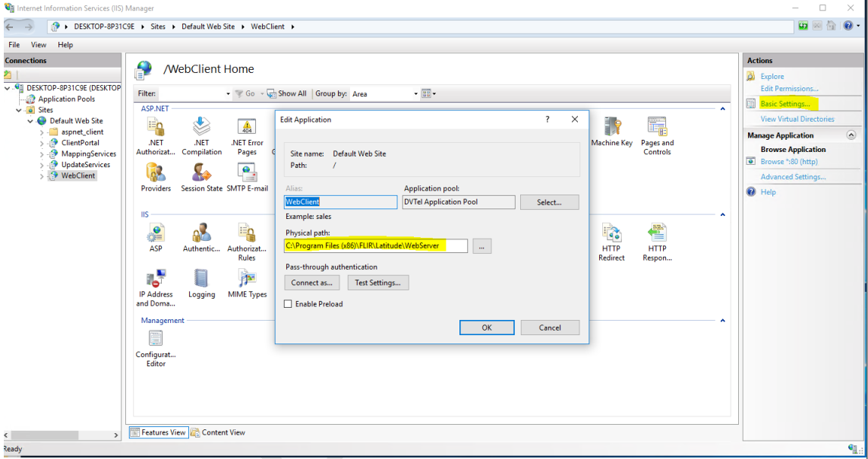Screen dimensions: 868x459
Task: Open the MIME Types feature icon
Action: pyautogui.click(x=247, y=279)
